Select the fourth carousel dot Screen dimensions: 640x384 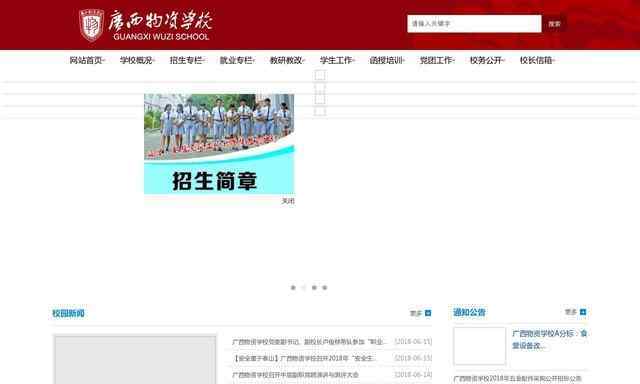(x=325, y=288)
